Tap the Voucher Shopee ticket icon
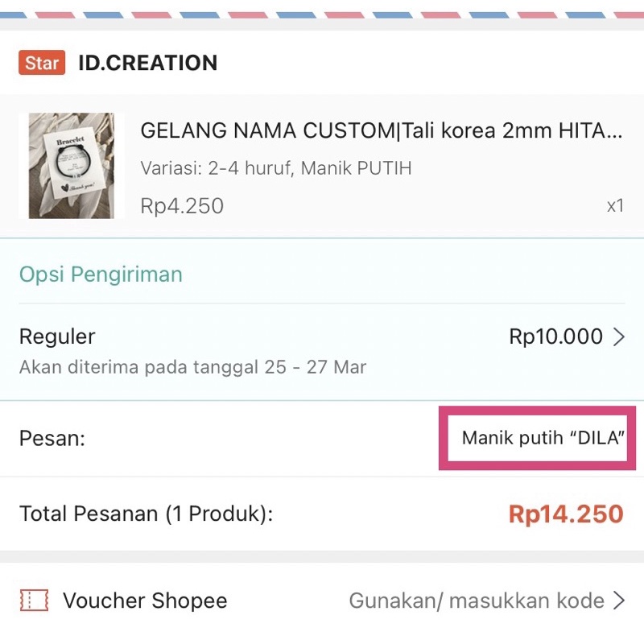Image resolution: width=644 pixels, height=644 pixels. [x=34, y=601]
